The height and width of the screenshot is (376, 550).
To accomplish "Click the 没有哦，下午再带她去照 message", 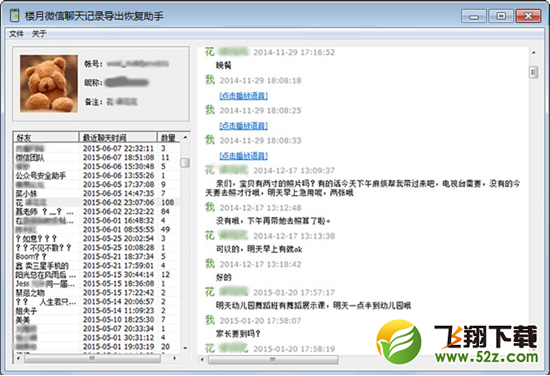I will 273,221.
